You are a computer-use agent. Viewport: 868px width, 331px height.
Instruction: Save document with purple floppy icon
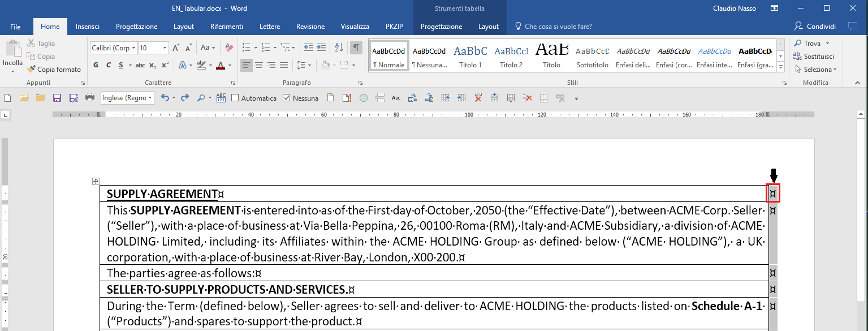pyautogui.click(x=57, y=98)
